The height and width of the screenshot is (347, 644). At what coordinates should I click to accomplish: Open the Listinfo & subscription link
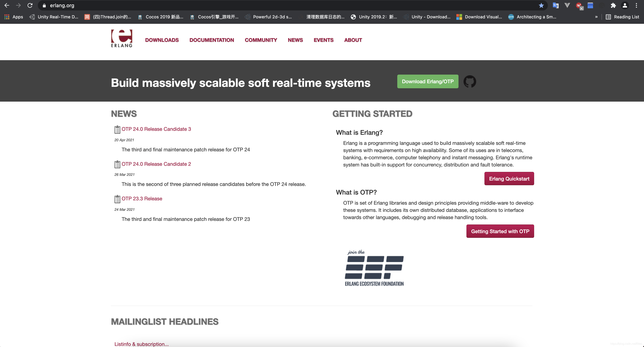tap(142, 344)
